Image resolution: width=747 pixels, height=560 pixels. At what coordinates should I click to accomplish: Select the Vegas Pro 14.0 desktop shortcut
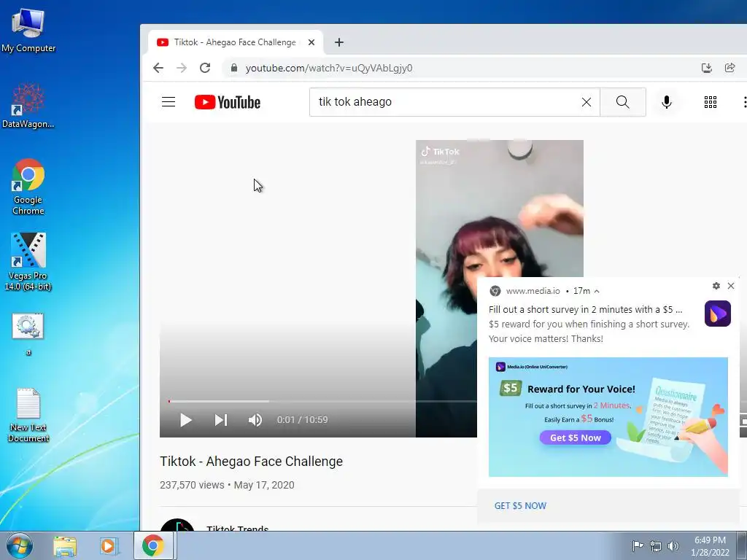coord(28,262)
